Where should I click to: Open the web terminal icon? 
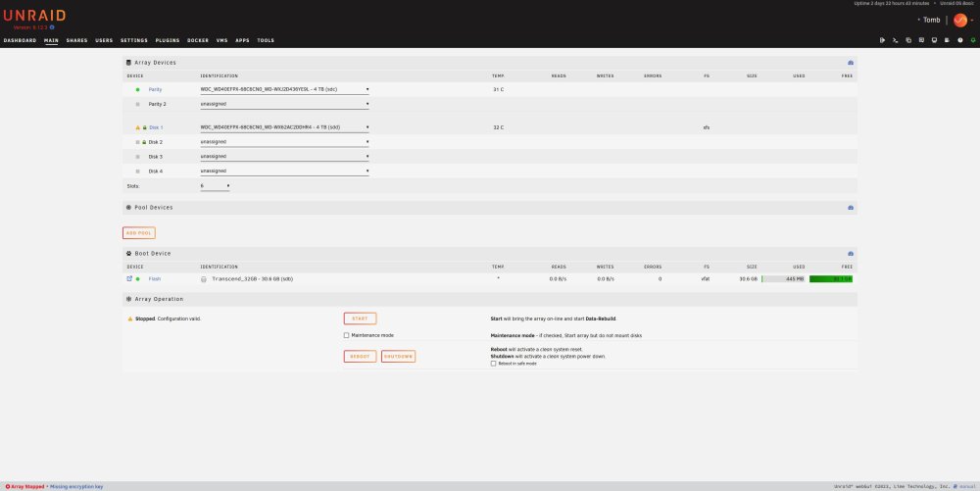(x=895, y=40)
